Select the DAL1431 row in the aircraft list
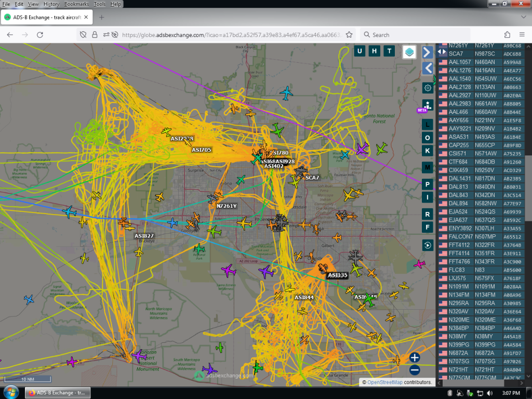 (x=481, y=179)
